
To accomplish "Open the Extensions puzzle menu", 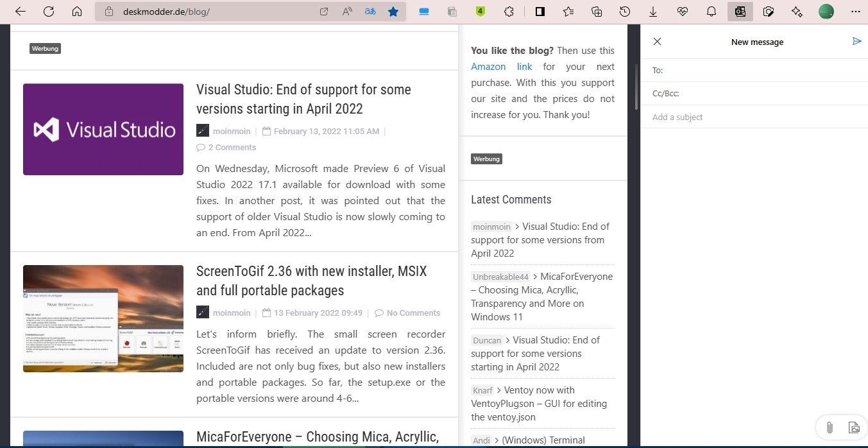I will tap(509, 12).
